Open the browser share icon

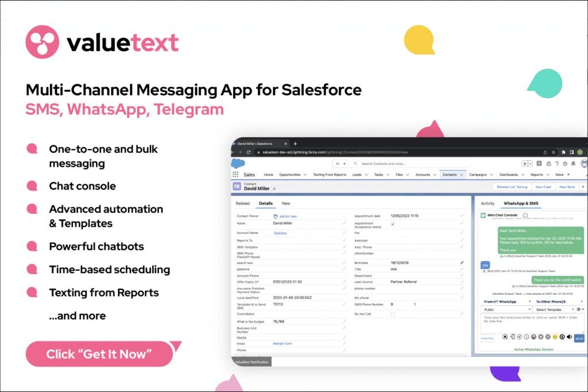pos(545,152)
